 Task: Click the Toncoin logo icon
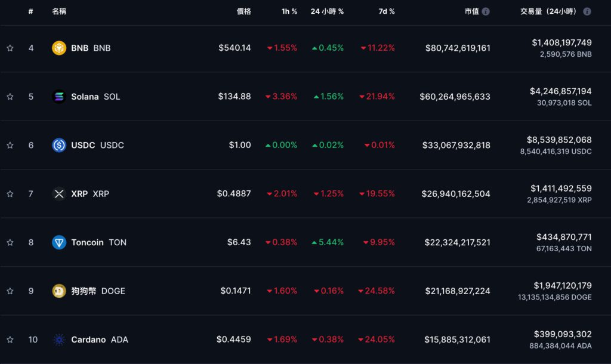tap(59, 242)
